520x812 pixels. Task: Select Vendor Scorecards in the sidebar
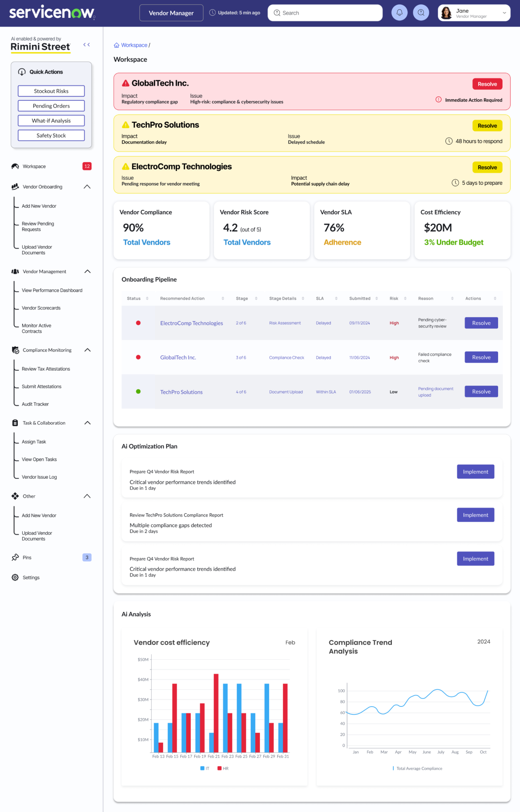(x=41, y=308)
